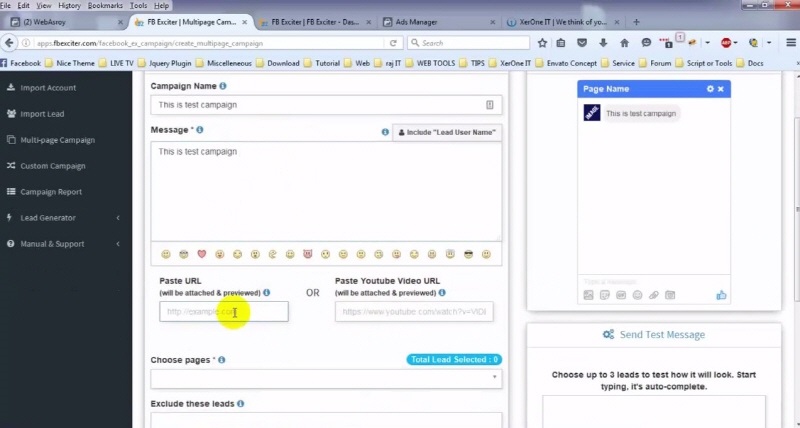
Task: Open a new browser tab
Action: click(636, 22)
